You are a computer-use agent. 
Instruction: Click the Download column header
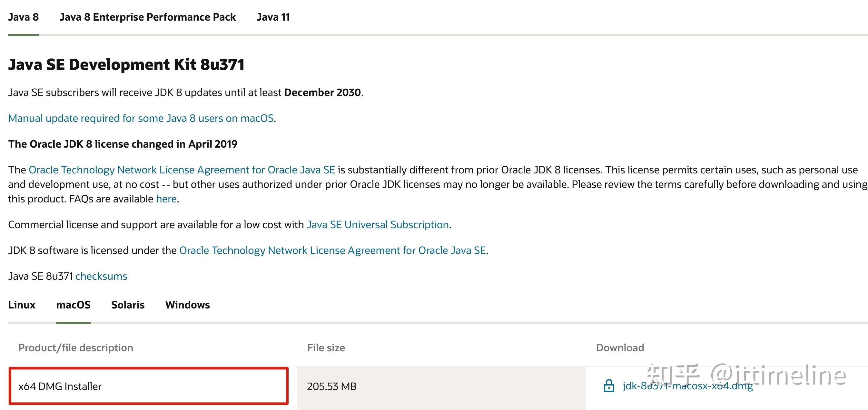pyautogui.click(x=620, y=348)
